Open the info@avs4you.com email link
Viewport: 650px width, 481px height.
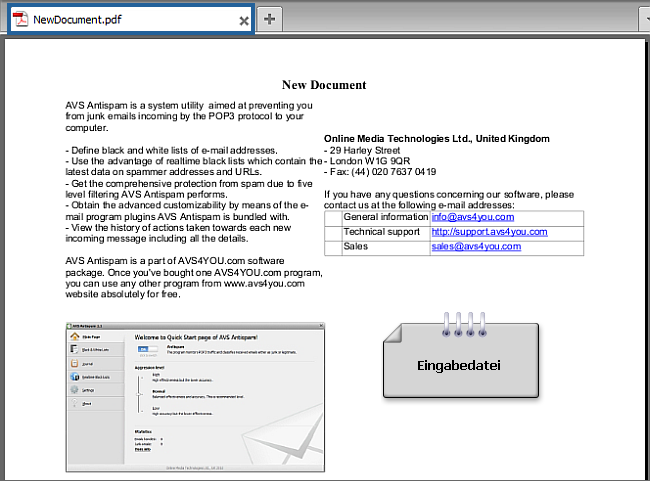click(x=473, y=217)
